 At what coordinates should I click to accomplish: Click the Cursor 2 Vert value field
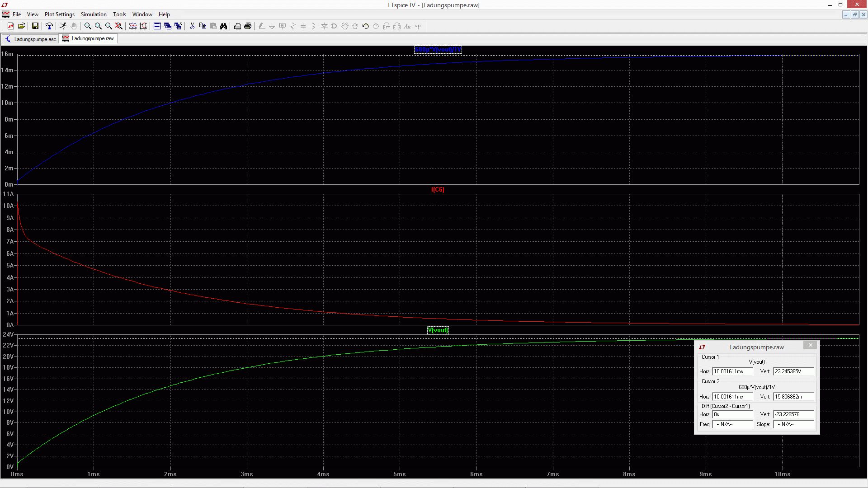(793, 397)
